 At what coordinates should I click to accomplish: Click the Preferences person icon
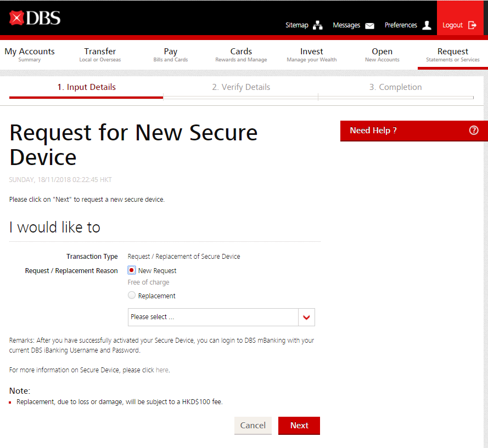(427, 25)
